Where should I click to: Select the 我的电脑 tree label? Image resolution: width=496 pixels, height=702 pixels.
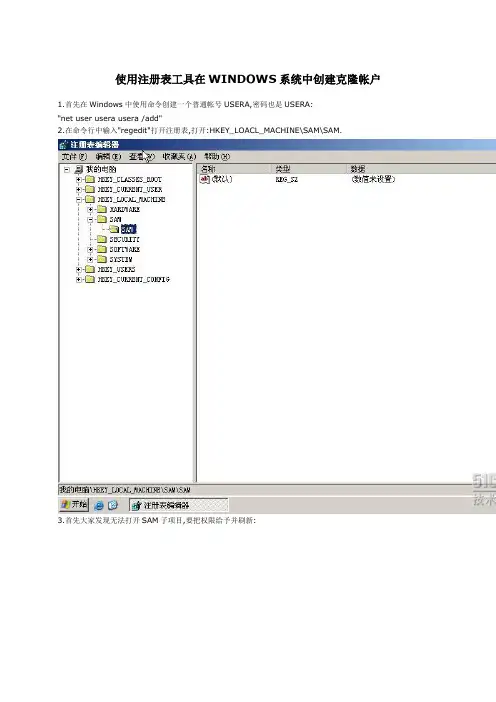101,169
